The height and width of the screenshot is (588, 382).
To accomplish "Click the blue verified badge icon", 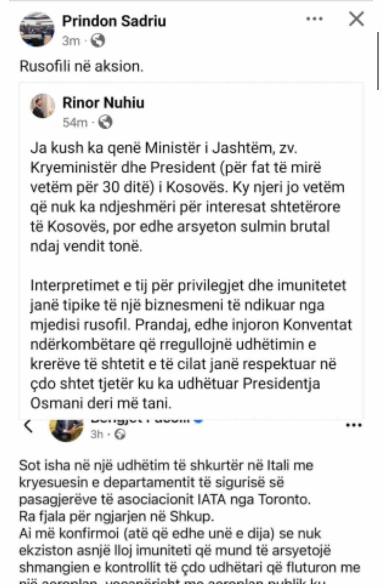I will 198,420.
